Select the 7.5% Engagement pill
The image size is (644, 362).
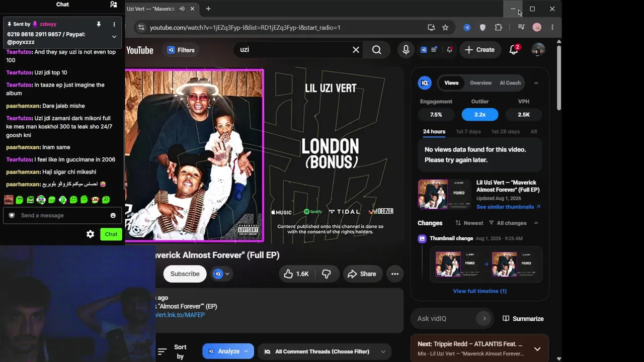point(436,115)
